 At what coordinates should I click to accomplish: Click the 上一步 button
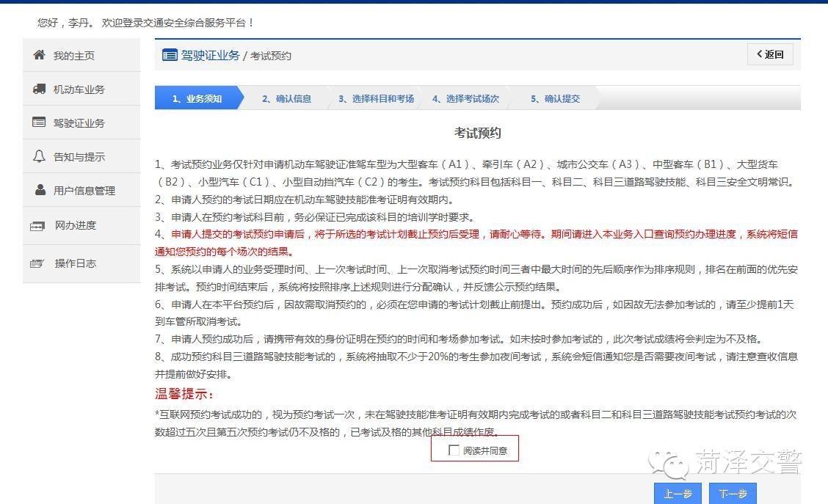pos(677,494)
